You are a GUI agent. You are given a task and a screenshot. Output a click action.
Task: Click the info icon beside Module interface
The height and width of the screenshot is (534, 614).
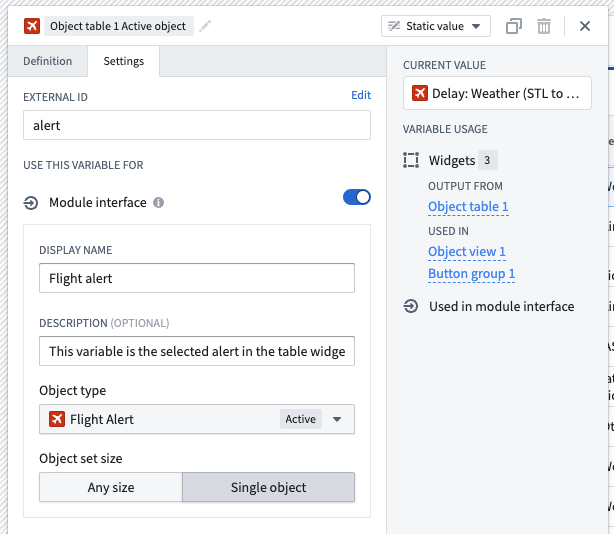coord(158,202)
